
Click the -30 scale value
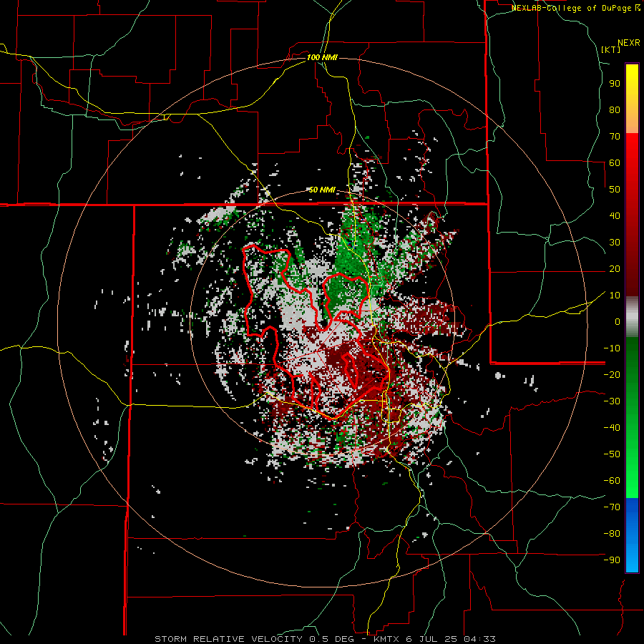click(612, 401)
